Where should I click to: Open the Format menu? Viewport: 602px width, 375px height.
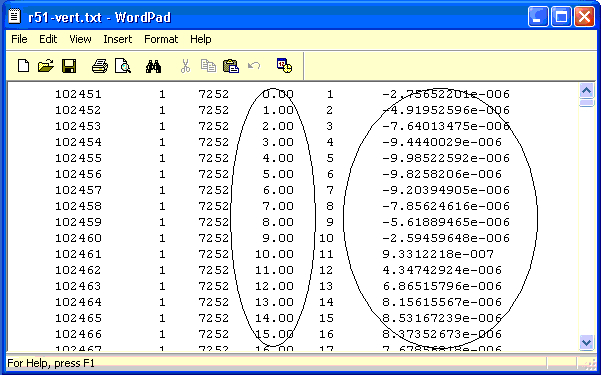click(x=161, y=39)
